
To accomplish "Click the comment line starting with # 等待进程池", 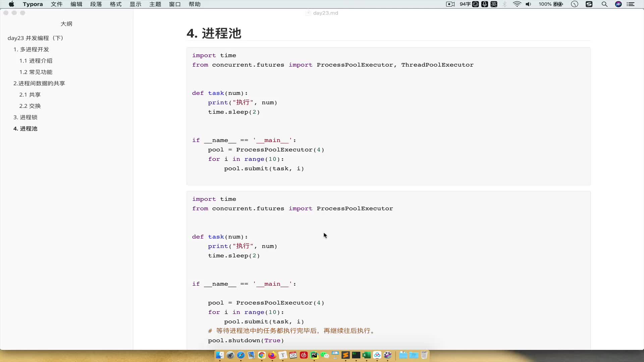I will (x=291, y=331).
